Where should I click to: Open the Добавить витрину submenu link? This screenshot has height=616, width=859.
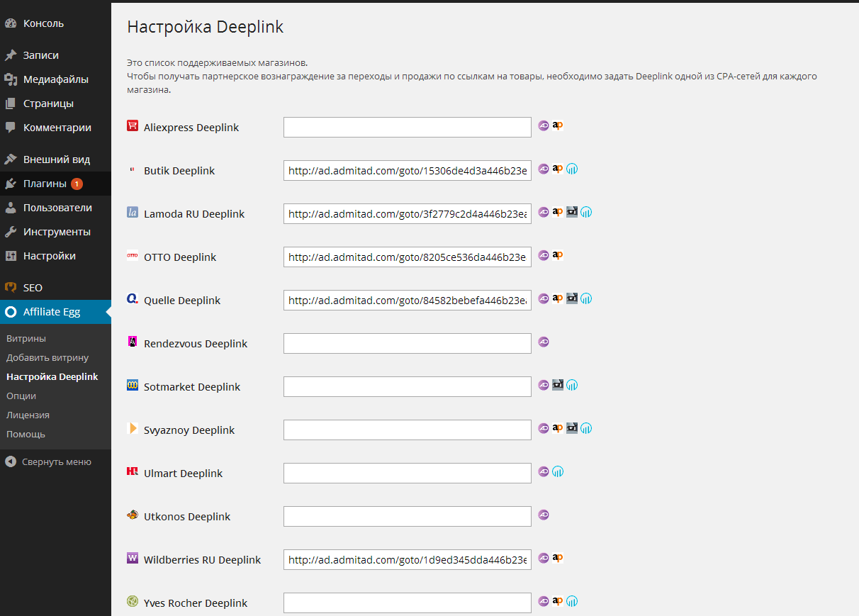tap(47, 358)
